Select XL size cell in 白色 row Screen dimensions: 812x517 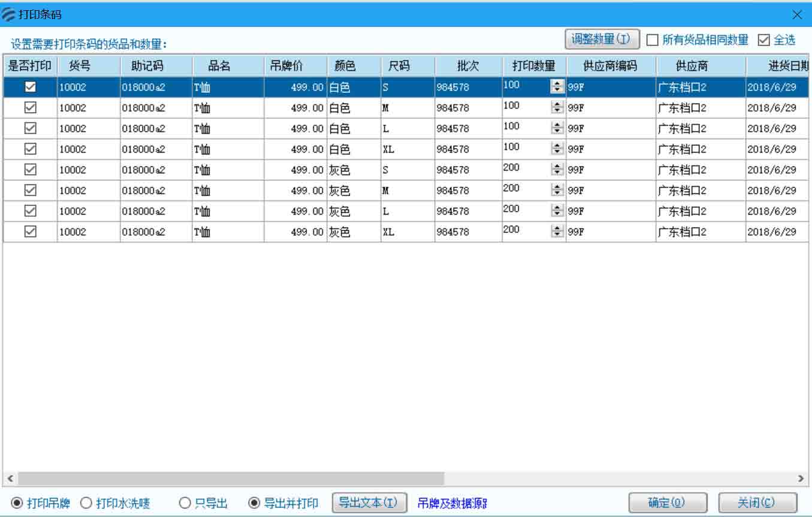407,149
